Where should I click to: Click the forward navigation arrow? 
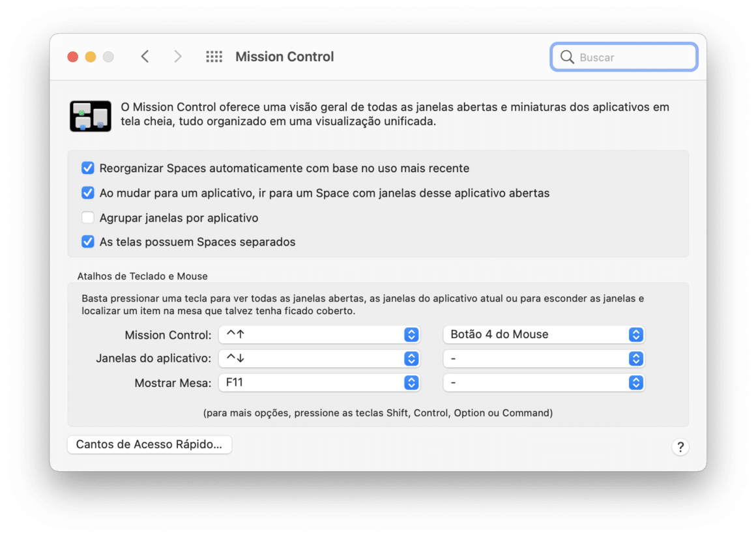pyautogui.click(x=178, y=57)
